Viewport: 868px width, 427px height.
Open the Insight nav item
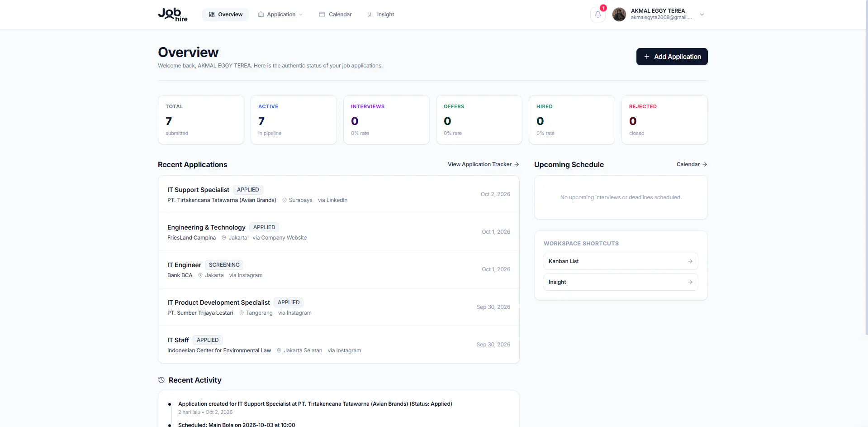381,14
